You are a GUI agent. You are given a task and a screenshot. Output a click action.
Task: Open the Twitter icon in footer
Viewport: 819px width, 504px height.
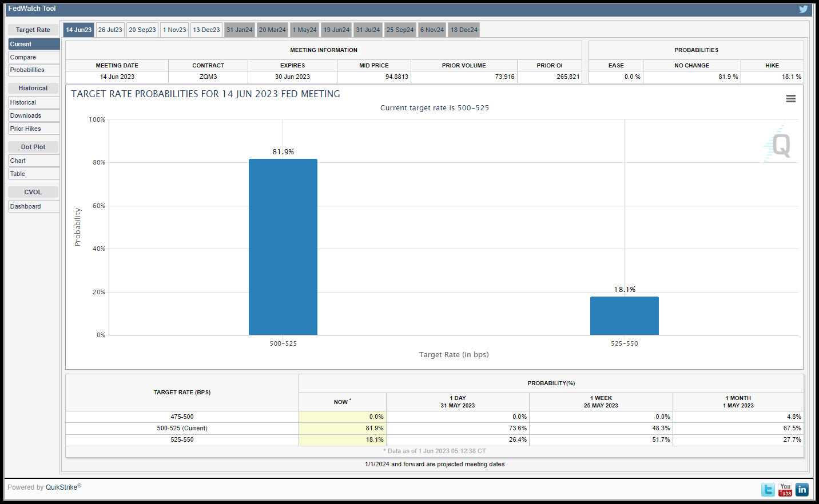pyautogui.click(x=768, y=490)
